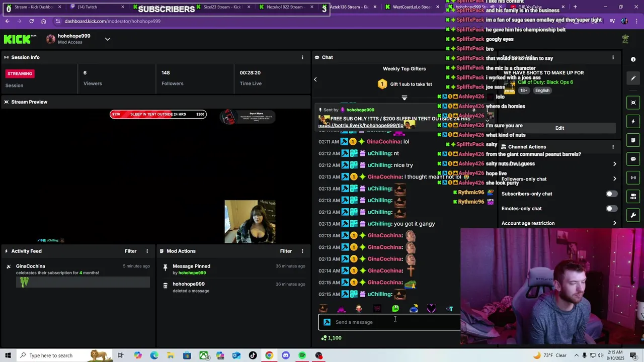
Task: Click the English language tag
Action: pos(542,90)
